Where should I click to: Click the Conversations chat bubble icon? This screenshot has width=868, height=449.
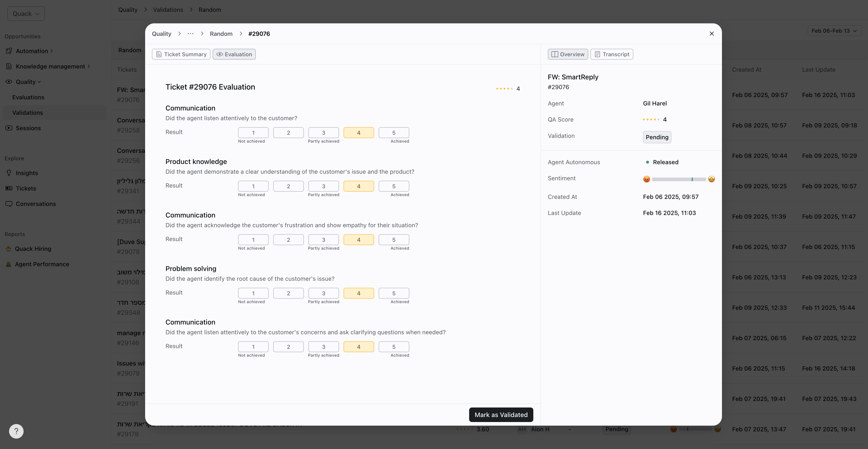pyautogui.click(x=9, y=204)
